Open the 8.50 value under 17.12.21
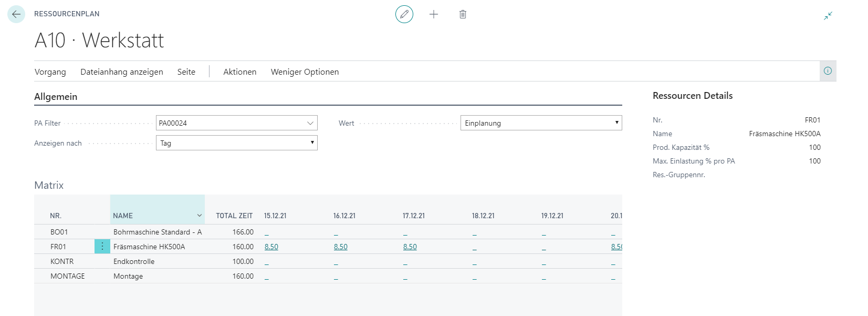Screen dimensions: 868x316 [x=410, y=247]
